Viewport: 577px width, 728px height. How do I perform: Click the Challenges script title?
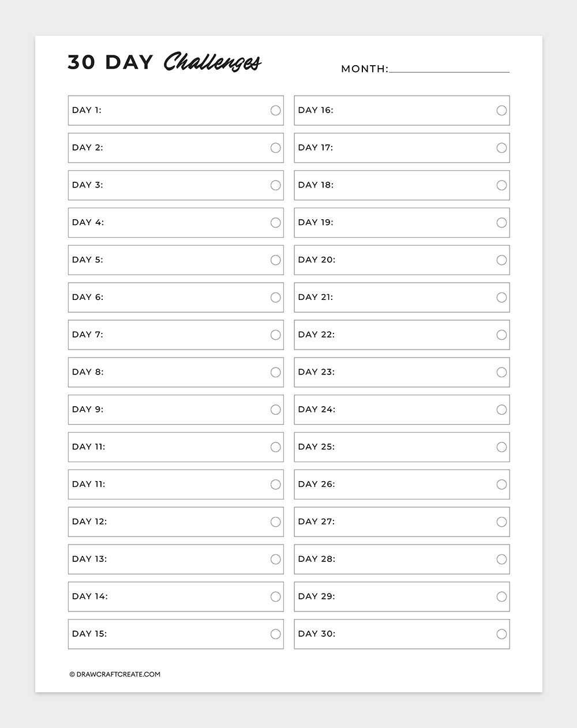tap(212, 62)
